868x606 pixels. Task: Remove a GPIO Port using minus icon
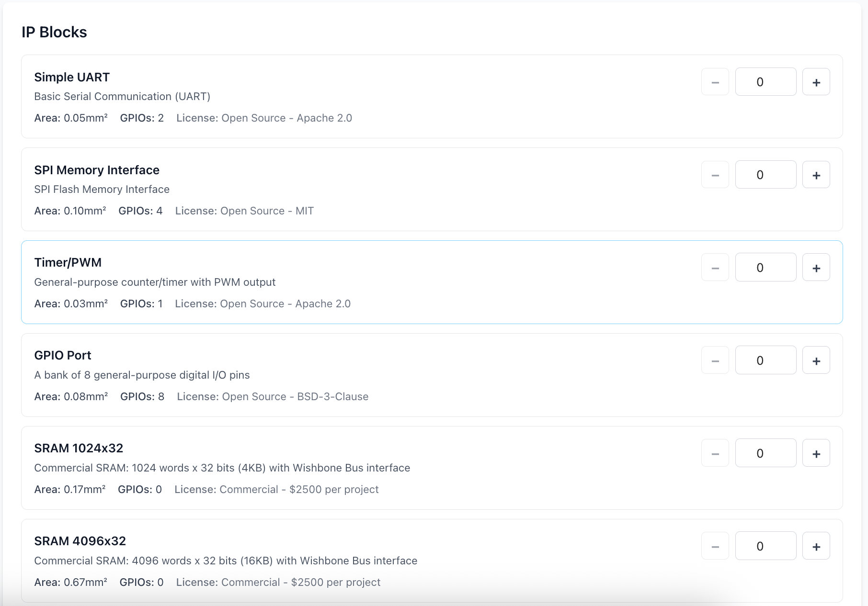coord(715,361)
